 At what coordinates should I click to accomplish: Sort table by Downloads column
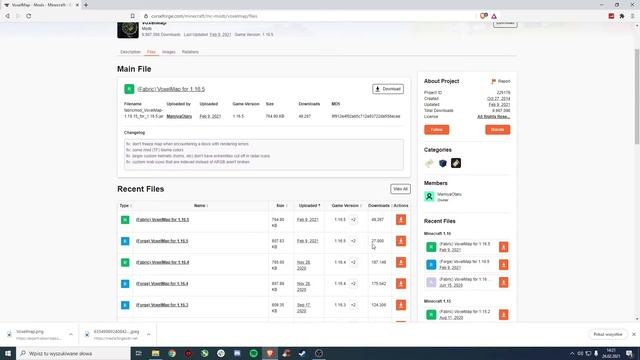[x=379, y=206]
